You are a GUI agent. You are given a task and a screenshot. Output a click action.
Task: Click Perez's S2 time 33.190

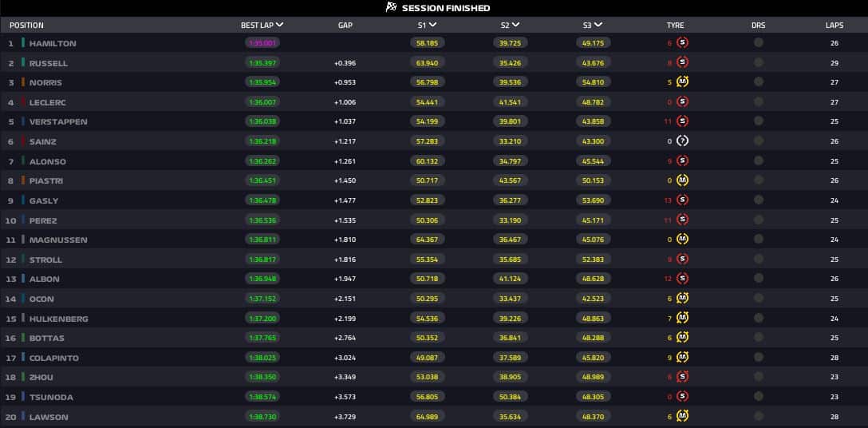tap(511, 220)
